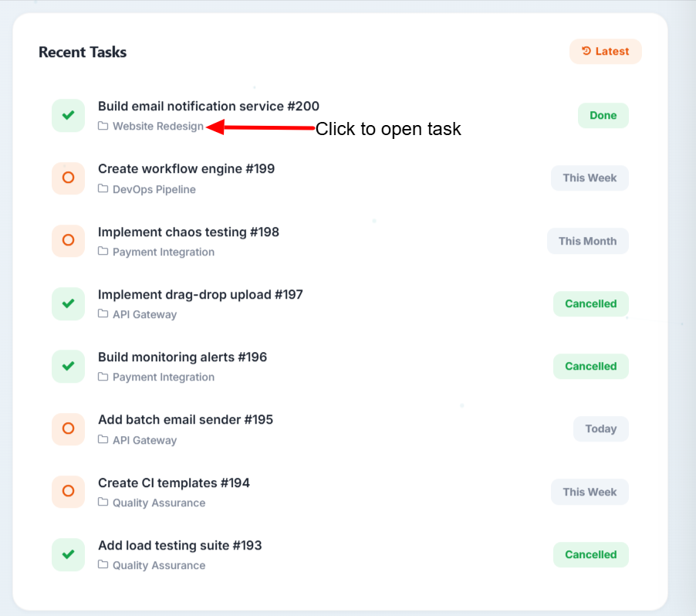Viewport: 696px width, 616px height.
Task: Toggle the checkmark on Build monitoring alerts
Action: [x=68, y=366]
